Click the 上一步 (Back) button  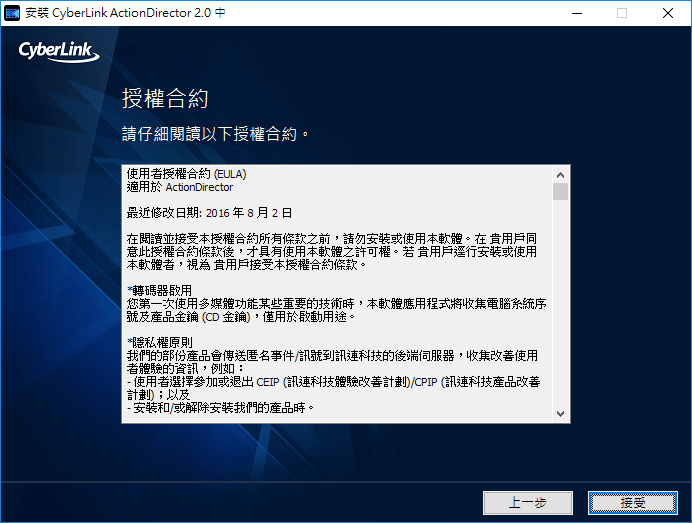[528, 503]
